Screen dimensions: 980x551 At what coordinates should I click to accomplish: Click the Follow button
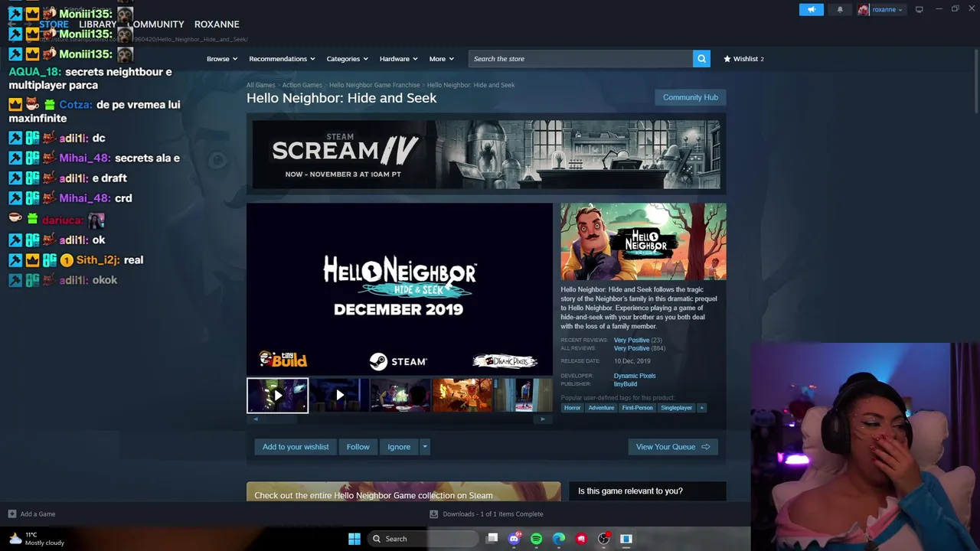(x=358, y=447)
